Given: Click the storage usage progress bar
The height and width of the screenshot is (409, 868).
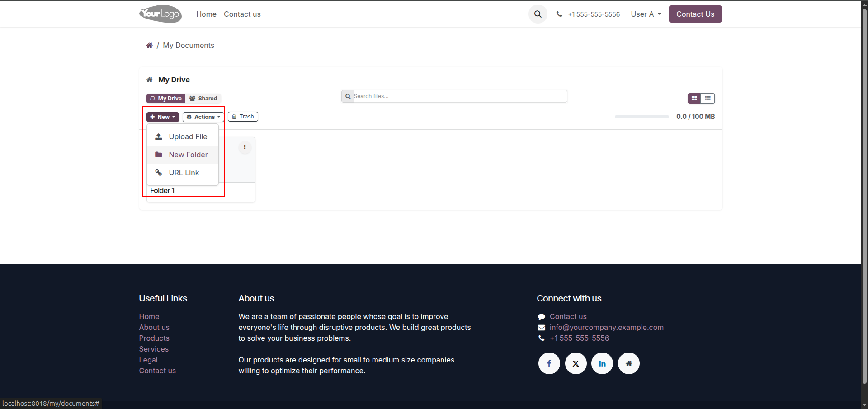Looking at the screenshot, I should point(642,117).
